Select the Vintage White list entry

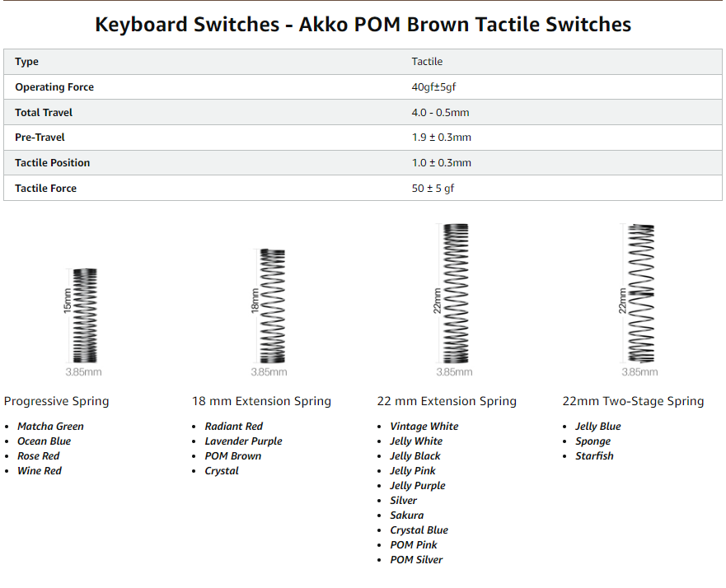pyautogui.click(x=424, y=426)
